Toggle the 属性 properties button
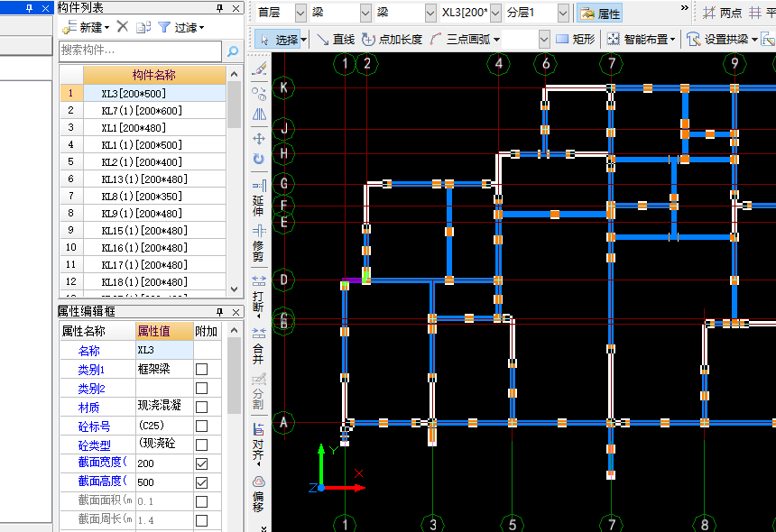The image size is (776, 532). 600,14
